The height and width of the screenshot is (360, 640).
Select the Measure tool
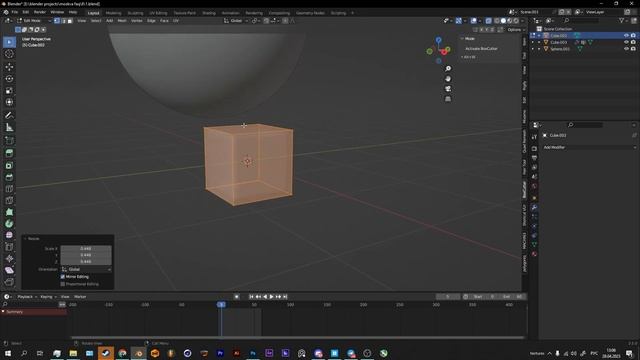point(9,127)
